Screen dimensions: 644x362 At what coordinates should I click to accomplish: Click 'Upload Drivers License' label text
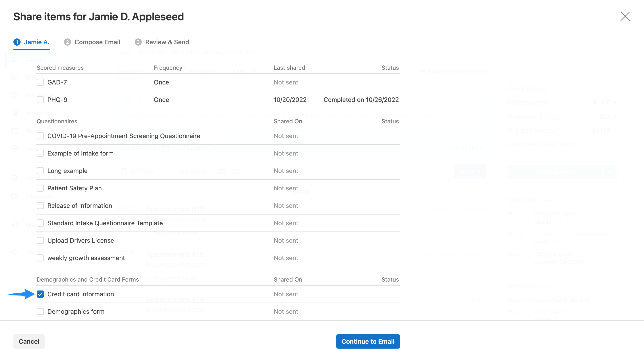click(80, 241)
